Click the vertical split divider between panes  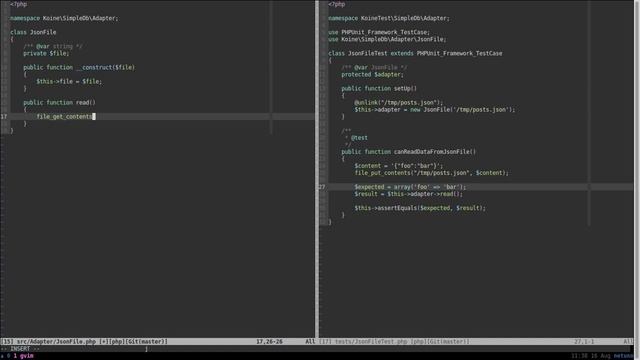pyautogui.click(x=317, y=169)
